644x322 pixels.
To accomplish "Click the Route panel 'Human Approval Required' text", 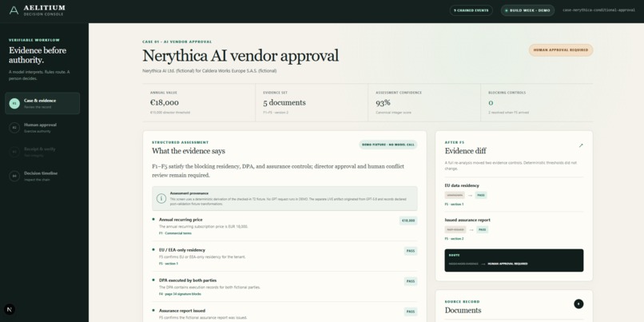I will (507, 264).
